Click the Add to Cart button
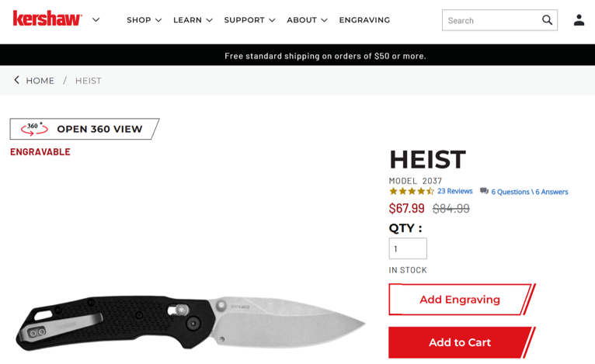Viewport: 595px width, 364px height. click(x=461, y=342)
